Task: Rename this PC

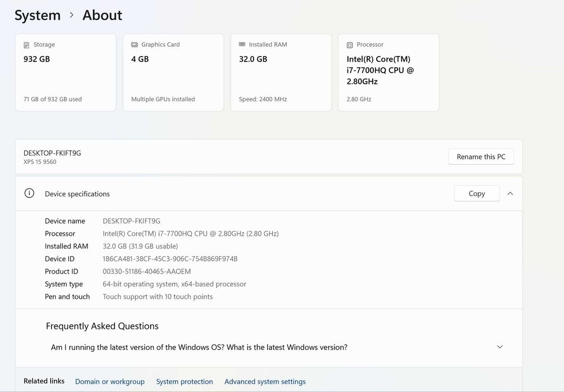Action: click(x=481, y=157)
